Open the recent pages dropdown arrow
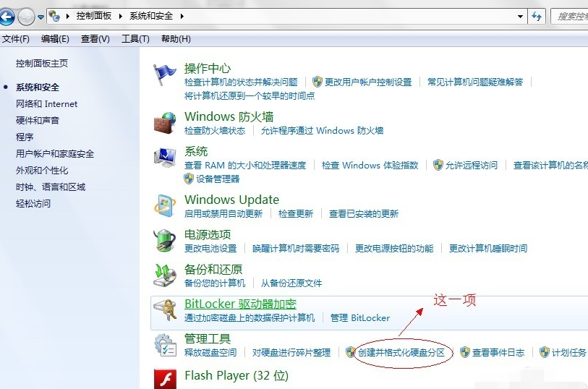588x389 pixels. click(x=41, y=17)
